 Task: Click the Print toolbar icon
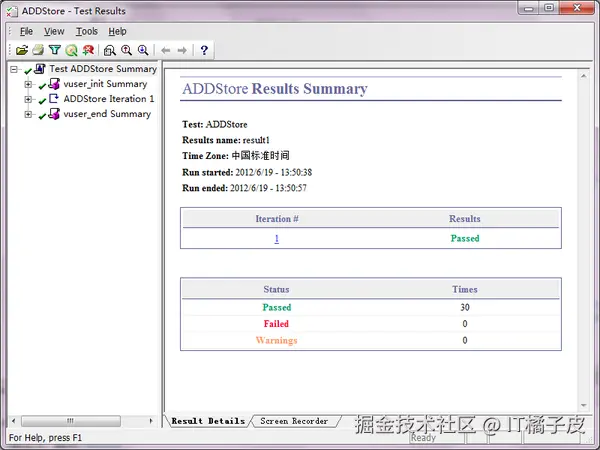click(38, 50)
